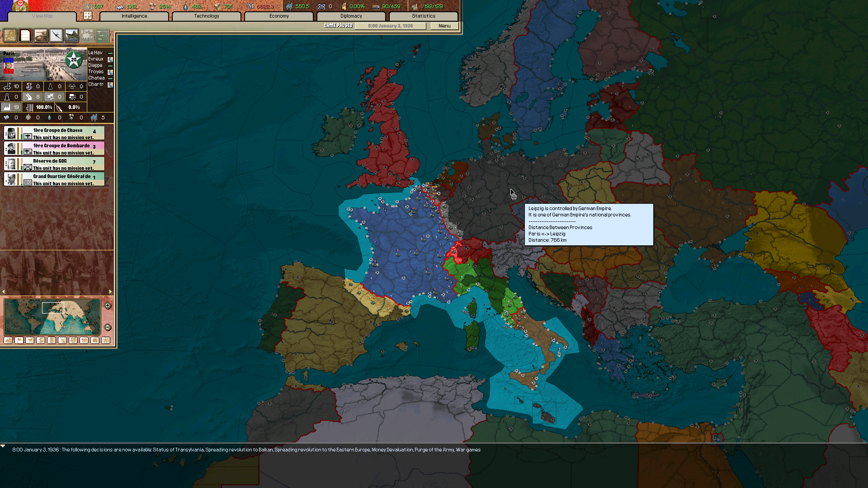The width and height of the screenshot is (868, 488).
Task: Click the nuclear reactor icon
Action: pyautogui.click(x=72, y=86)
